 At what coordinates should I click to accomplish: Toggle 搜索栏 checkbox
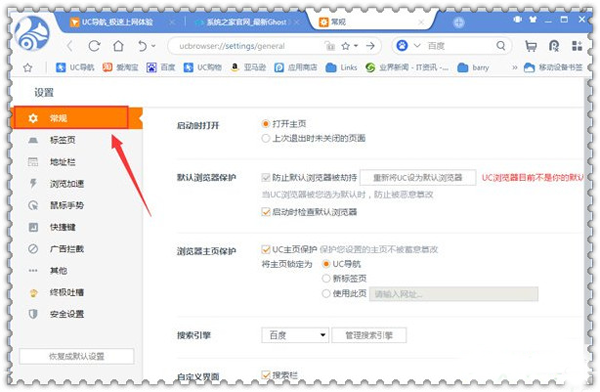[x=266, y=375]
